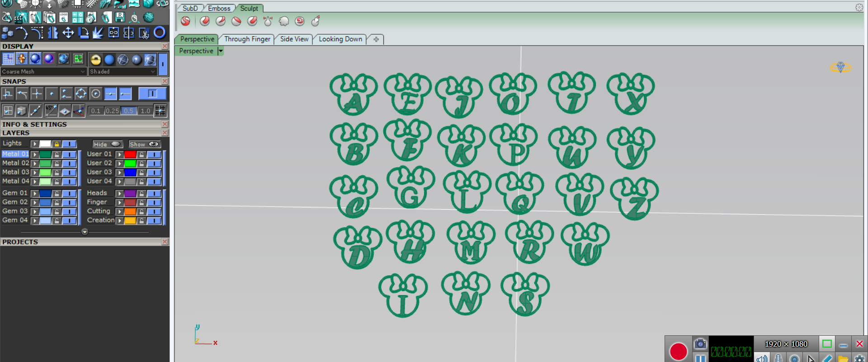This screenshot has height=362, width=868.
Task: Click the 45 degree angle snap icon
Action: 51,110
